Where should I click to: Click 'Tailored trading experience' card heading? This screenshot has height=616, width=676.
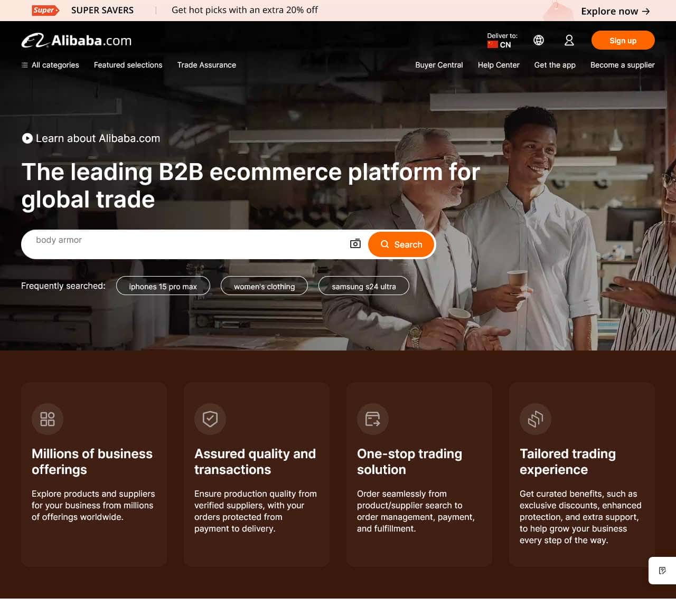[x=568, y=462]
